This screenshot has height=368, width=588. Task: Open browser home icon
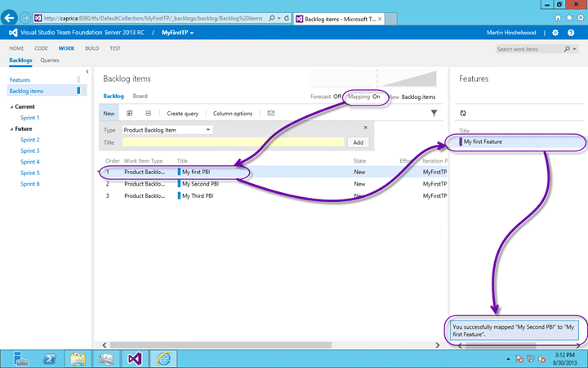pos(558,18)
